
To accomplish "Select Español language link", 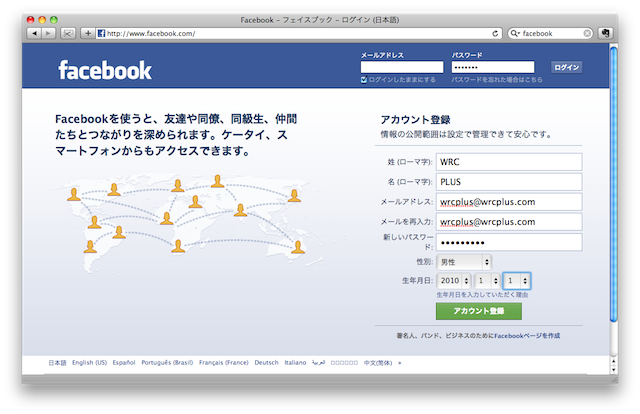I will click(124, 363).
